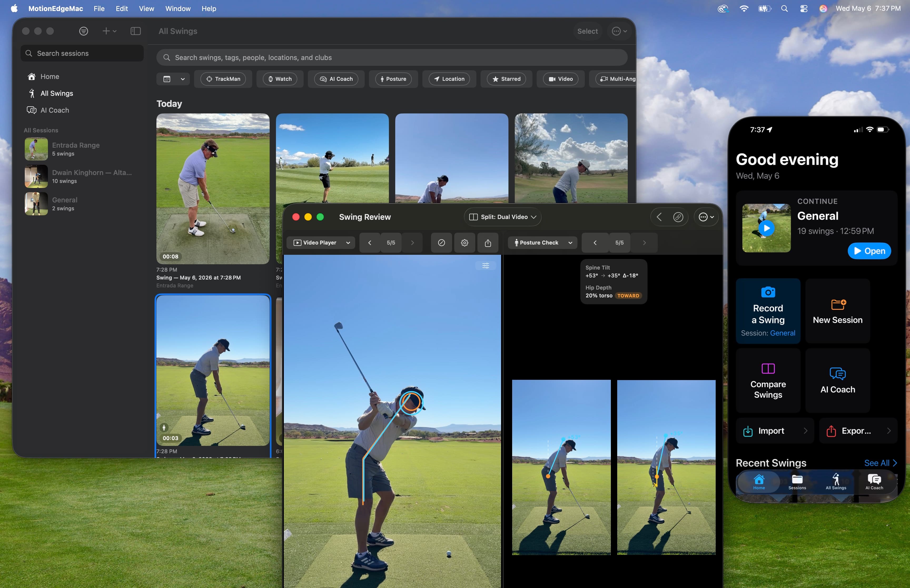Open the gear settings icon in Swing Review

coord(464,243)
